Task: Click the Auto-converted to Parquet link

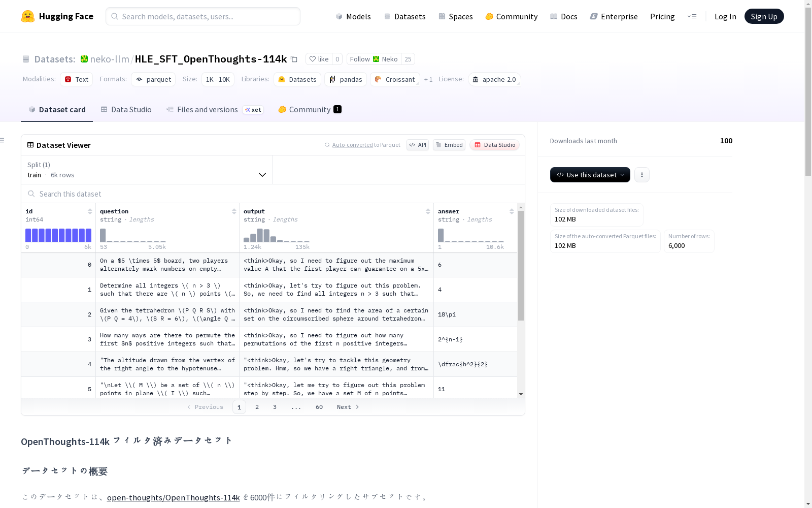Action: [366, 145]
